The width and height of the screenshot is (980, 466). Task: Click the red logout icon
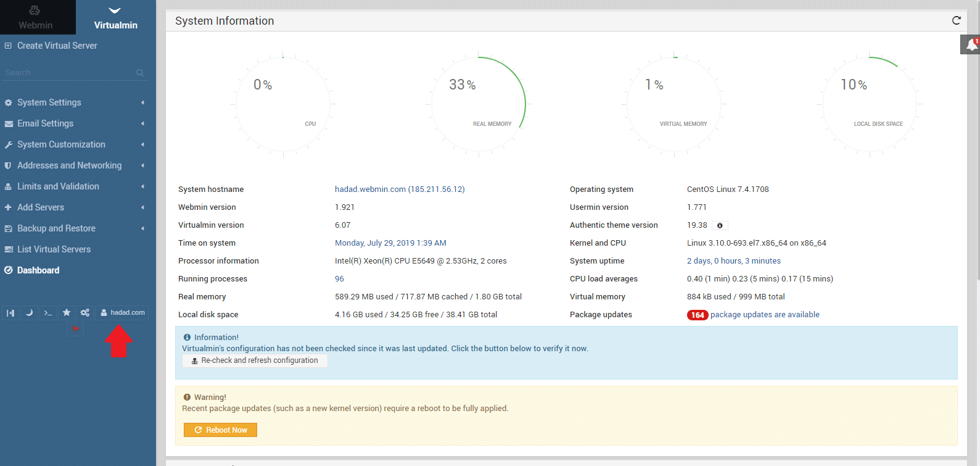pyautogui.click(x=75, y=329)
